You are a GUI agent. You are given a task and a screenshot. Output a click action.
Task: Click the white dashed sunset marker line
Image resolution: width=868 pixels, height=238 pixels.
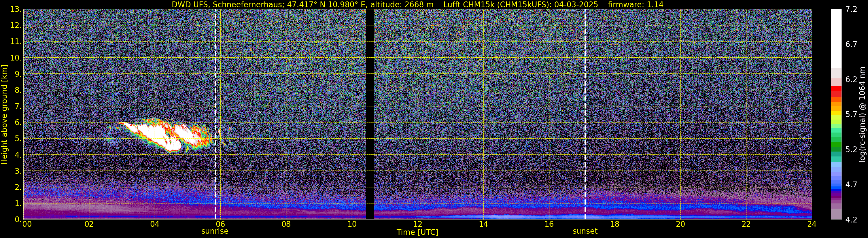point(585,114)
